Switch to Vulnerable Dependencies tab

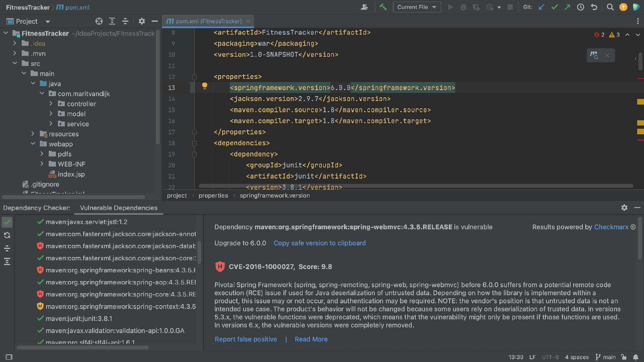(119, 208)
